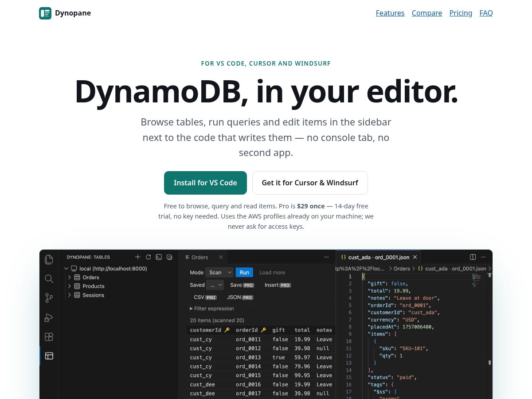532x399 pixels.
Task: Click the table grid icon beside Orders
Action: 77,278
